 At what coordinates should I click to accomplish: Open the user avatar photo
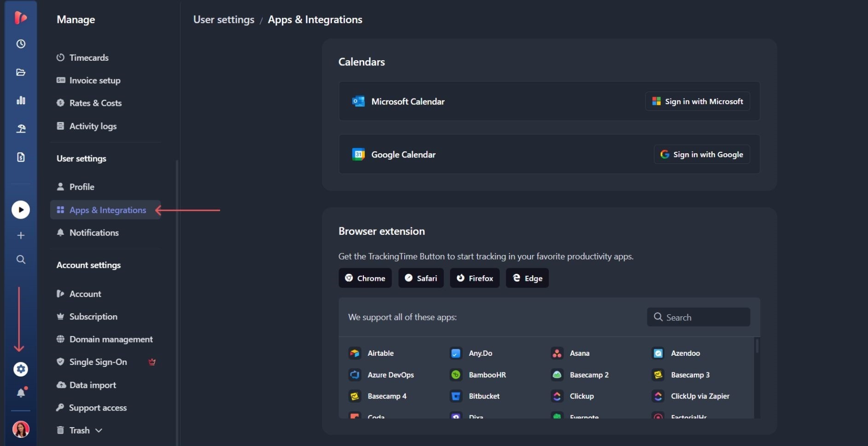[x=21, y=429]
